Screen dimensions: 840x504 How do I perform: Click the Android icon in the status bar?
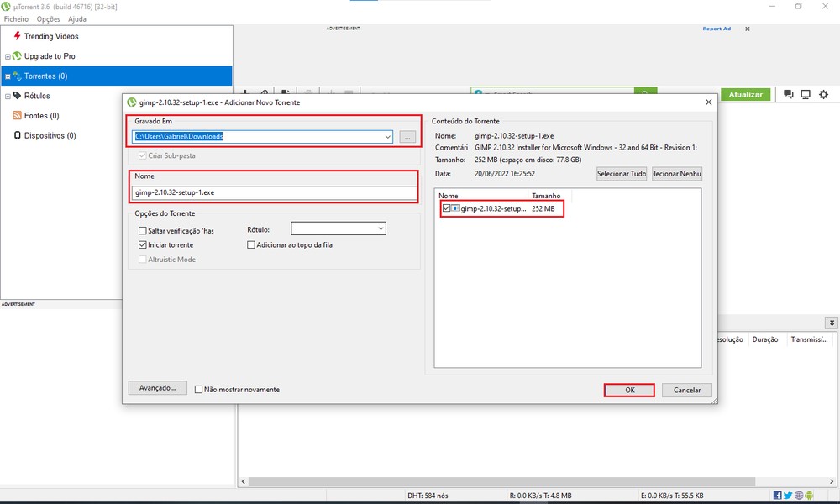coord(809,496)
